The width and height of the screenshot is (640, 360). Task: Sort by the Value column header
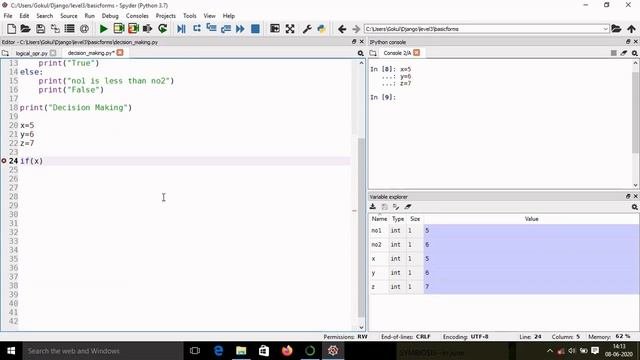[531, 219]
